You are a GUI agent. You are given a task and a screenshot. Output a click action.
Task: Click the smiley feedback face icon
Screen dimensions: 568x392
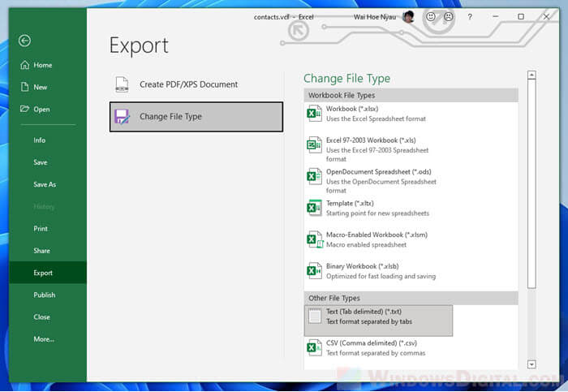point(430,17)
